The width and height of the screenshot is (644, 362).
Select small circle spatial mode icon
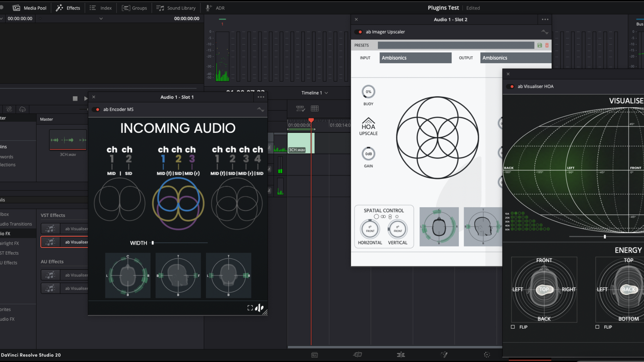[x=397, y=217]
